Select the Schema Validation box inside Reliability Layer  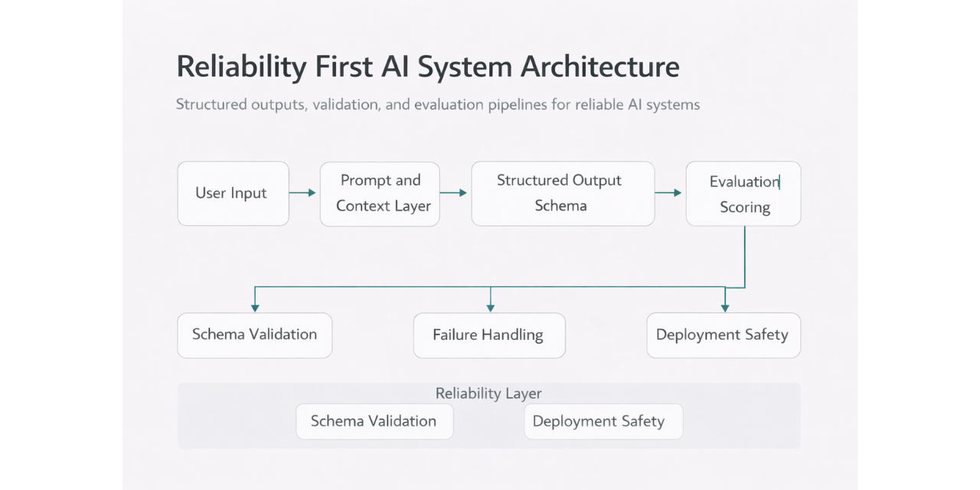(x=374, y=421)
